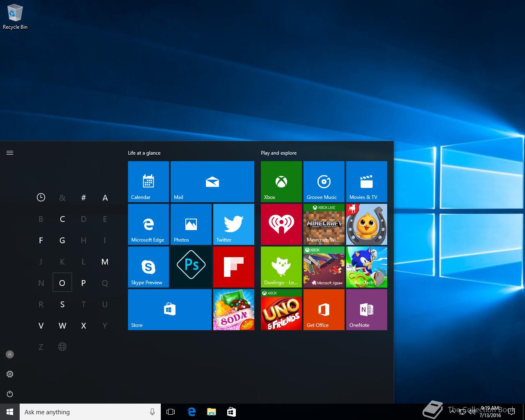Open the user account icon
Screen dimensions: 525x420
pyautogui.click(x=10, y=354)
